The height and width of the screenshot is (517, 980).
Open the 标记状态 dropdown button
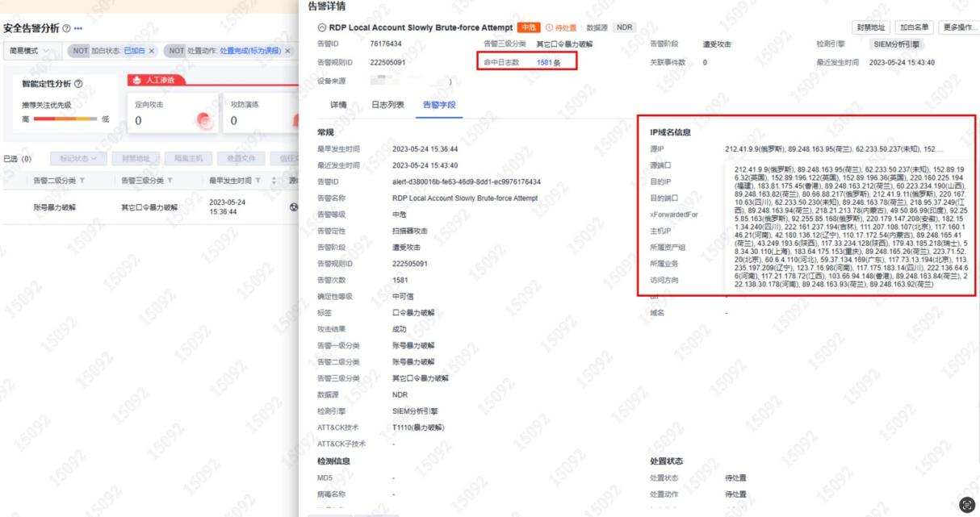[78, 158]
